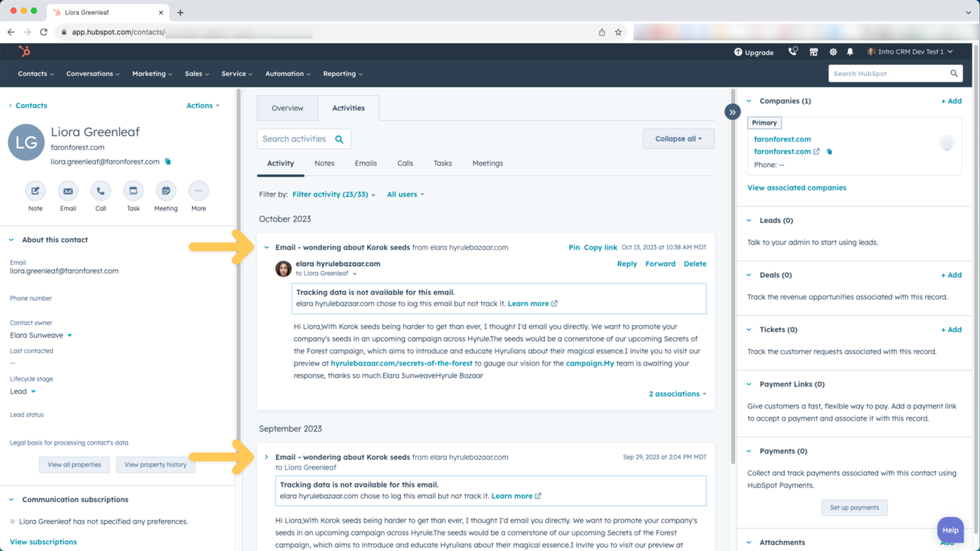Click the Search activities input field
The image size is (980, 551).
[298, 138]
